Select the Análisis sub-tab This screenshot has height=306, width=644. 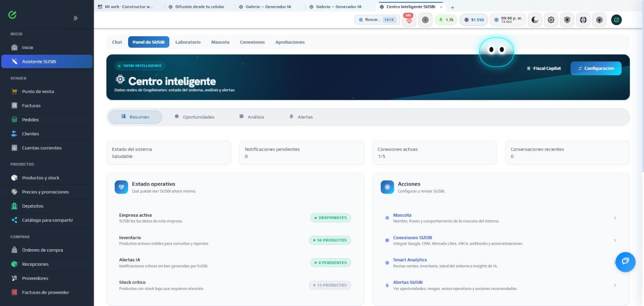[252, 117]
